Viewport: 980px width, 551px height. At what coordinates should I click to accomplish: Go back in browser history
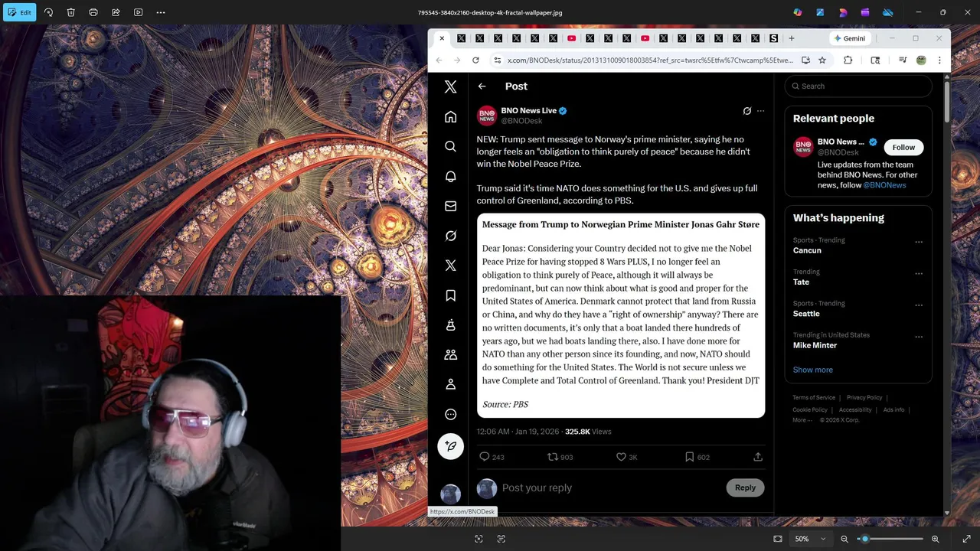pos(439,60)
